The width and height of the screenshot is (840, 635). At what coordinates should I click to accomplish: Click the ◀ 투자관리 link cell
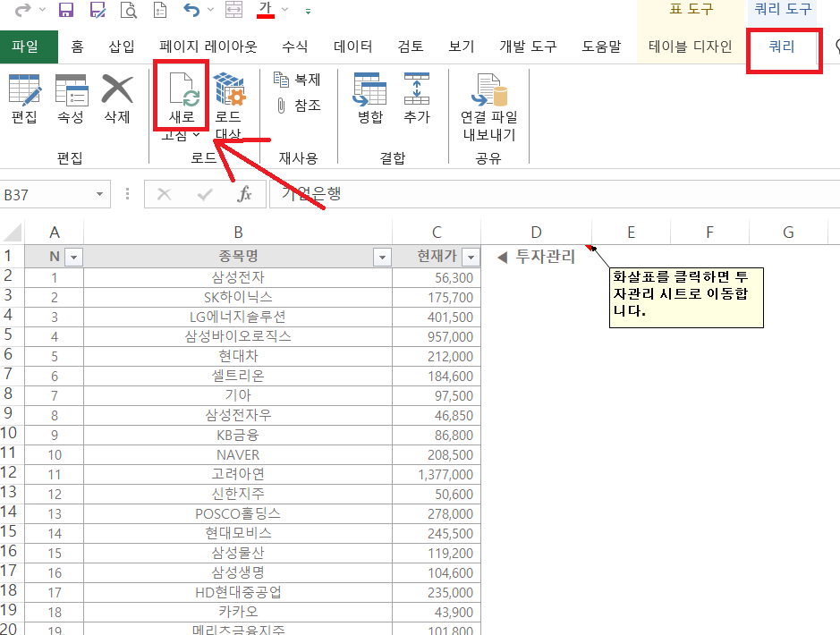tap(536, 257)
